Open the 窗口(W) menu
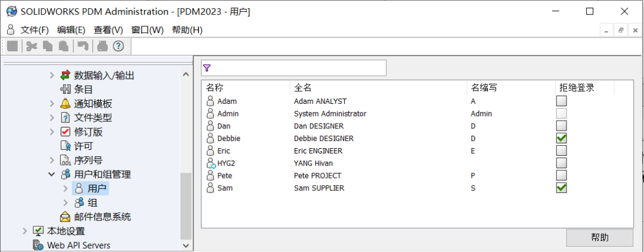Viewport: 644px width, 252px height. [x=147, y=30]
